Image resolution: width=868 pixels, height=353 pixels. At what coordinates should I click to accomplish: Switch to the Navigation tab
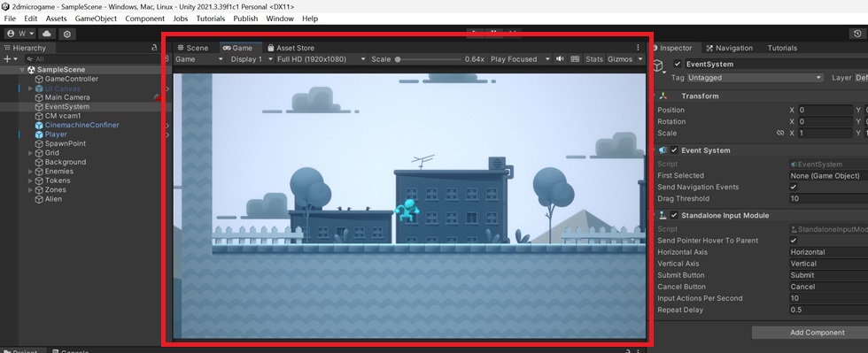pos(729,48)
